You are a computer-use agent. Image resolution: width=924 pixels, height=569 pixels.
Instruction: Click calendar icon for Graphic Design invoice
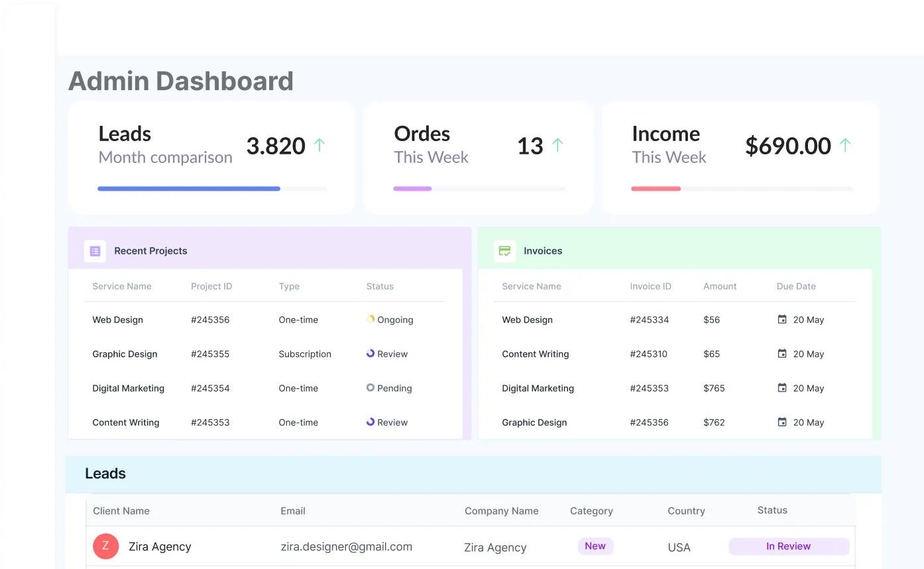tap(782, 422)
